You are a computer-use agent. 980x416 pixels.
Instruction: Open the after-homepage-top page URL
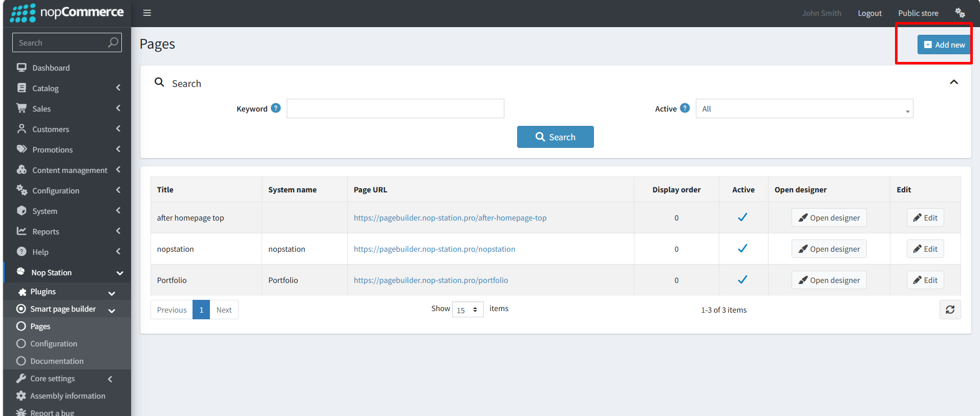(x=450, y=217)
